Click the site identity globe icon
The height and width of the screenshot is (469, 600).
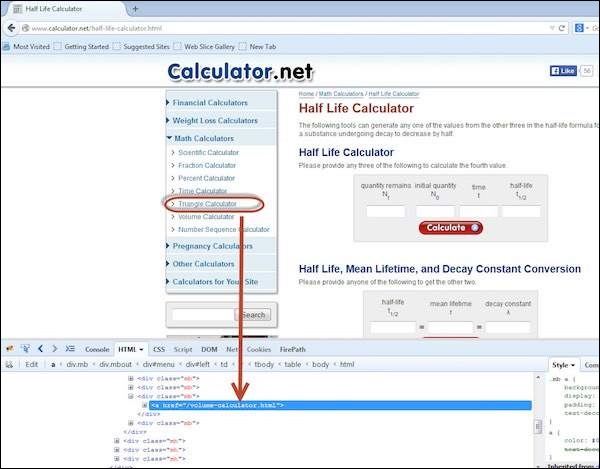[x=26, y=28]
